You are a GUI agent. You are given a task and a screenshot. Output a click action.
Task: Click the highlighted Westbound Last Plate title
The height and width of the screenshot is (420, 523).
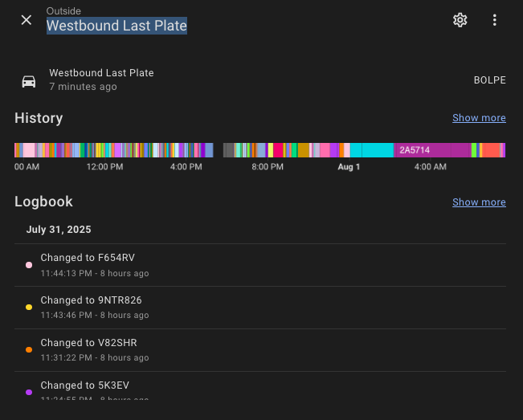[116, 26]
